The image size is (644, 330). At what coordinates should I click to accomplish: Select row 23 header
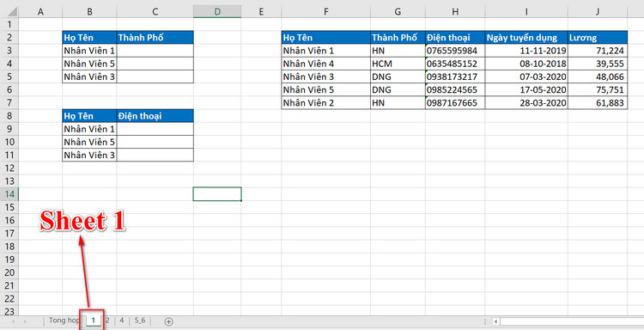(9, 311)
